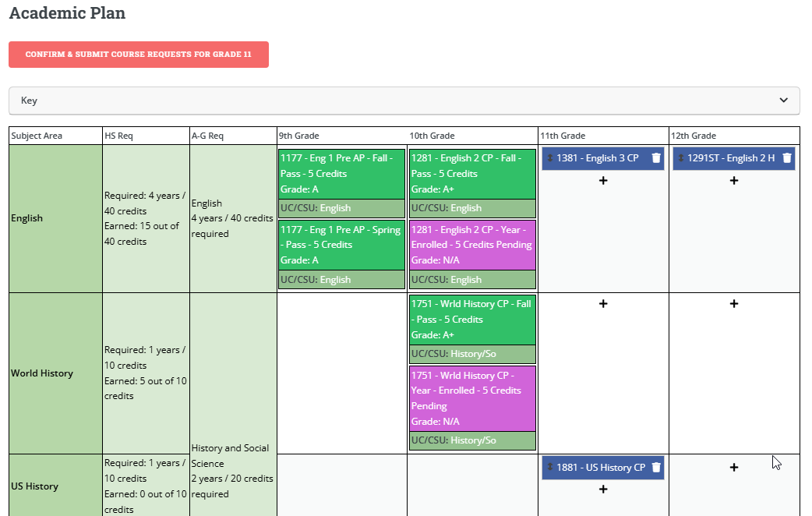Open the 1751 Wrld History CP Year enrolled card

[472, 398]
